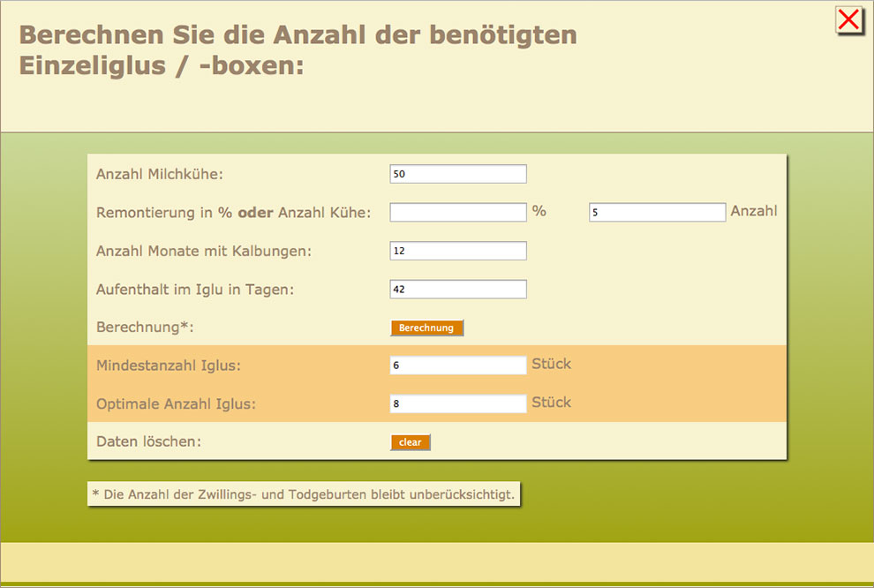Click the Anzahl Monate mit Kalbungen field
This screenshot has height=588, width=874.
pyautogui.click(x=457, y=251)
